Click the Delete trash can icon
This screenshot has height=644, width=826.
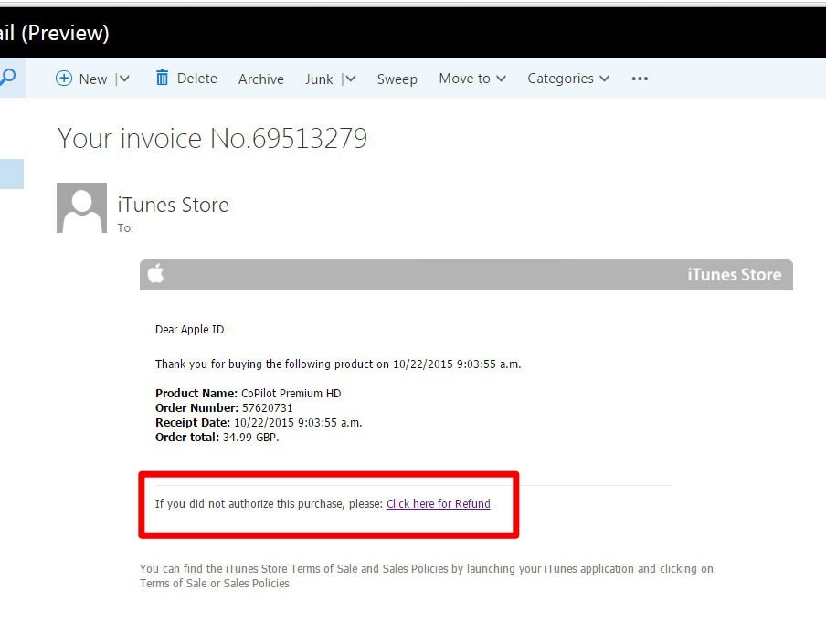pos(163,78)
